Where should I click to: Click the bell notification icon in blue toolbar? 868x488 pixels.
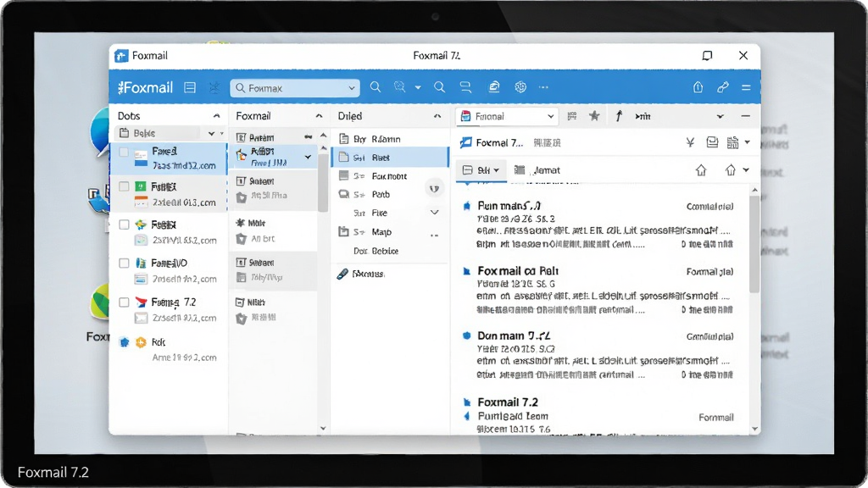coord(698,87)
